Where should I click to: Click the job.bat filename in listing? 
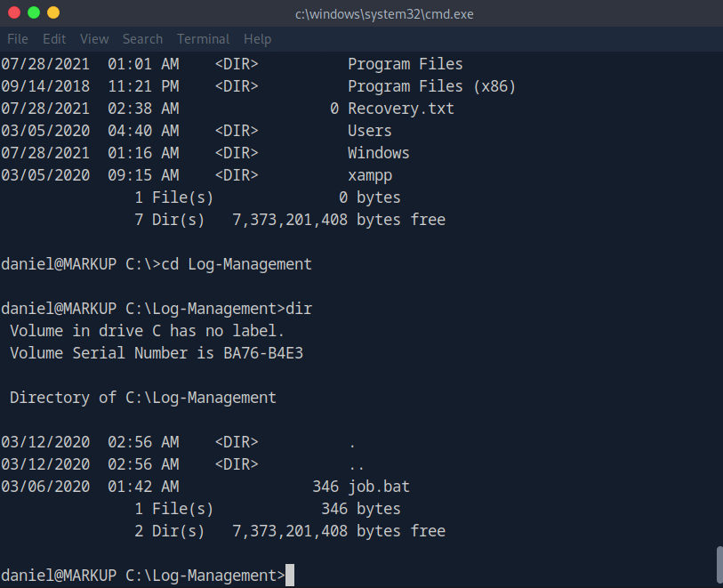(x=379, y=487)
